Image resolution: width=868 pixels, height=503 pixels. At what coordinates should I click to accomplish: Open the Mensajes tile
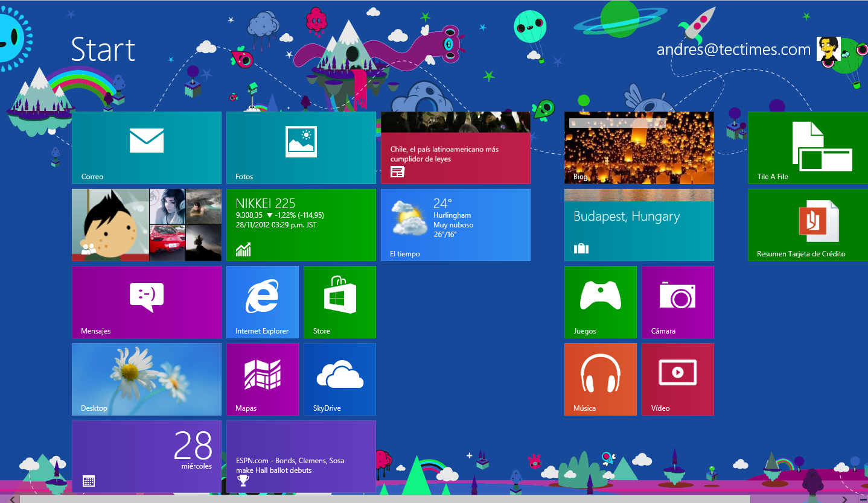click(147, 302)
